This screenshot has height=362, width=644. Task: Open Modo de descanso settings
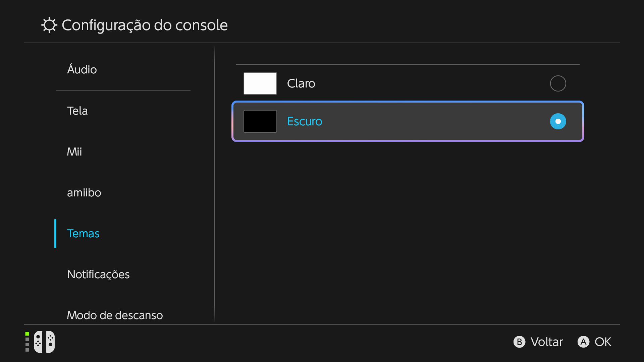click(115, 315)
